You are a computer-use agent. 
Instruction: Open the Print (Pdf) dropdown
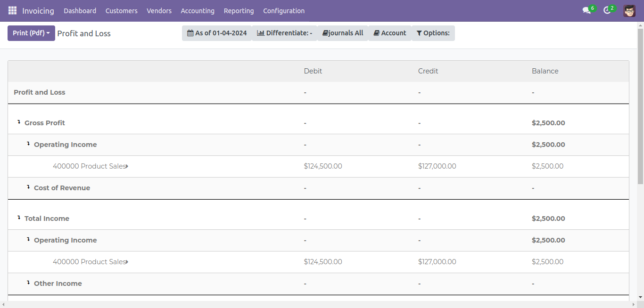[31, 33]
